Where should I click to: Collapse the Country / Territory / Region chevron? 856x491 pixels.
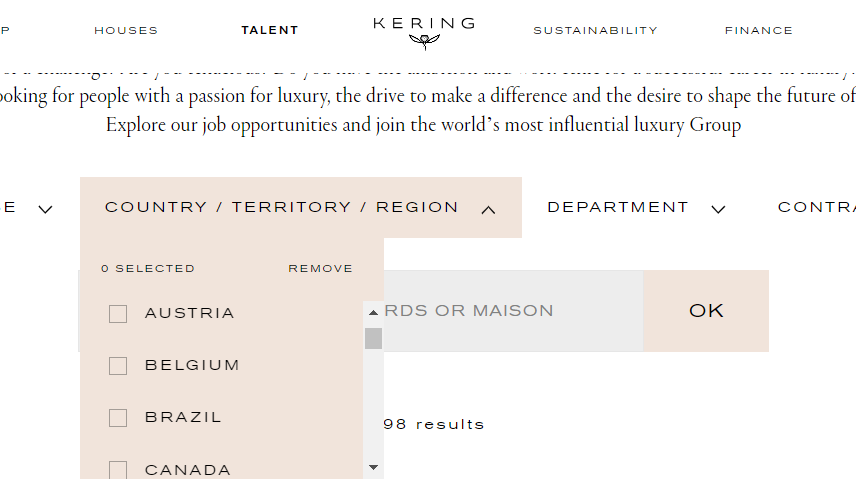[488, 210]
